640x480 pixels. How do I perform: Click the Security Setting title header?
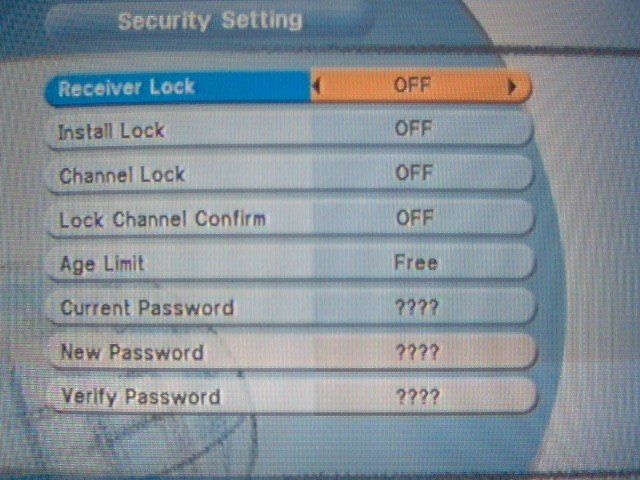coord(210,21)
